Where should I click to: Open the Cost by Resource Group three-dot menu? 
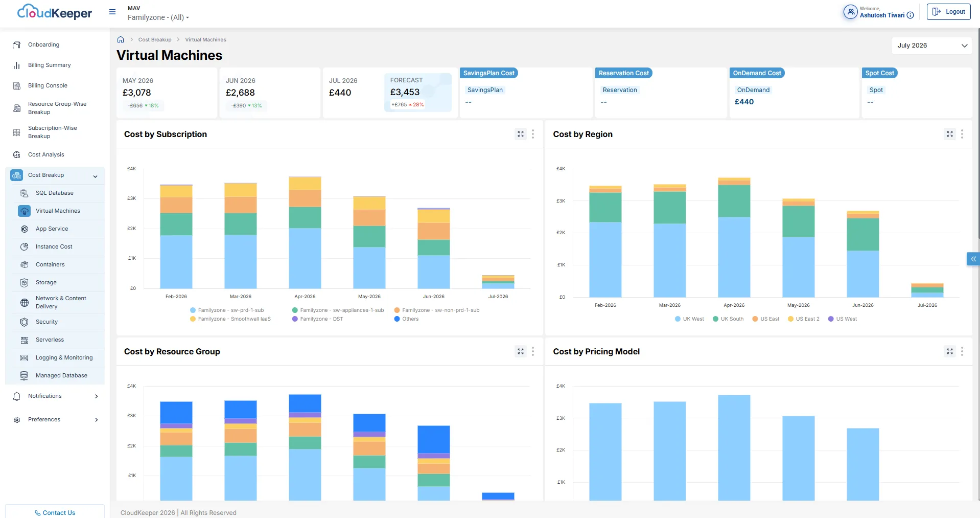[x=533, y=351]
